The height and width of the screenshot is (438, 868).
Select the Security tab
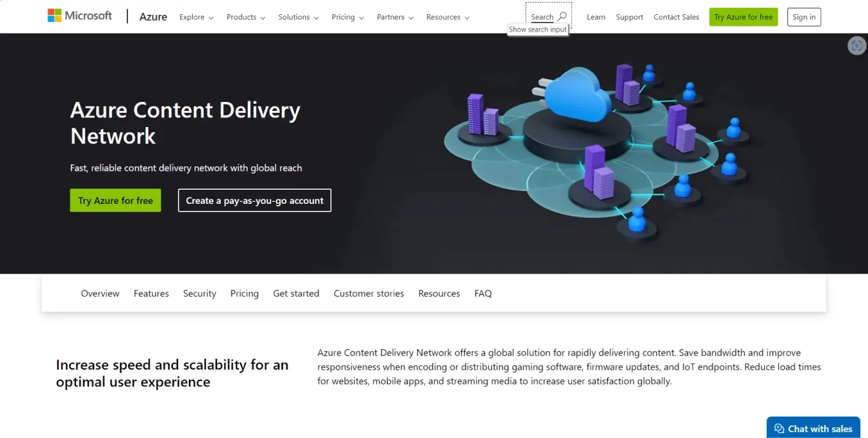pyautogui.click(x=199, y=294)
